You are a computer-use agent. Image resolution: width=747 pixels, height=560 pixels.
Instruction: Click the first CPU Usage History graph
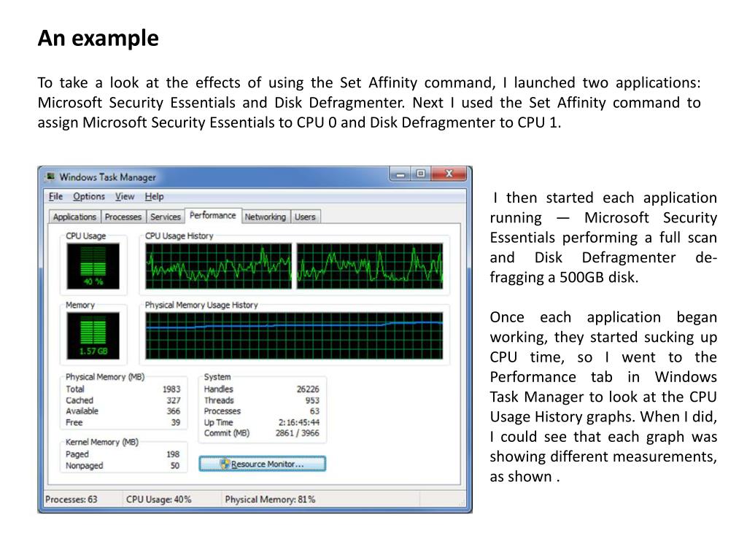(x=218, y=266)
